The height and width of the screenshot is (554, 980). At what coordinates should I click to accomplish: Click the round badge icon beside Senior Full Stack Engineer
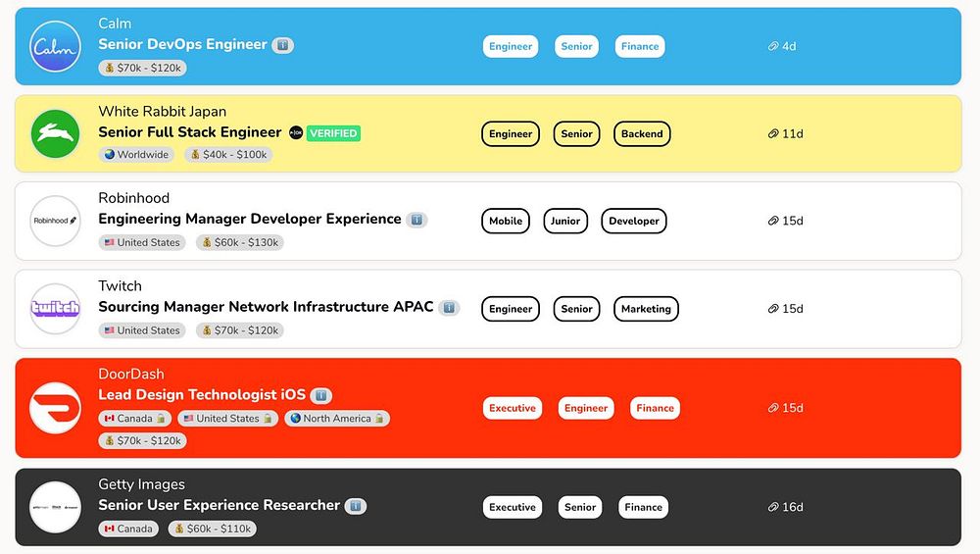296,133
